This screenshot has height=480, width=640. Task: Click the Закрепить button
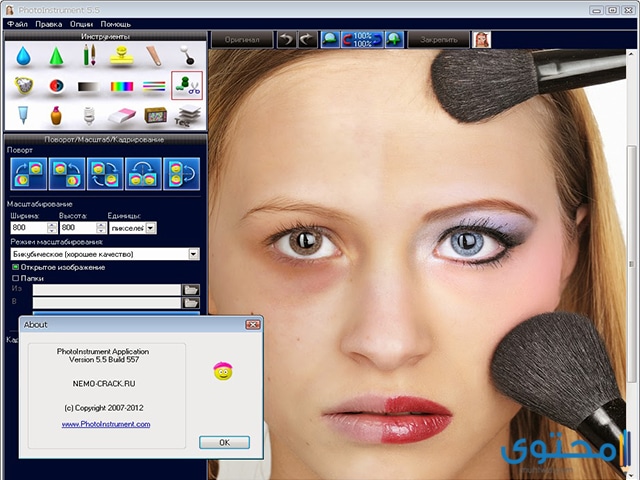click(x=439, y=40)
